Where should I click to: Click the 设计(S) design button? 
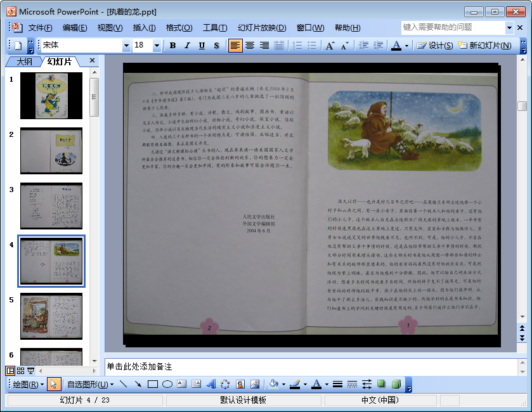[x=435, y=46]
